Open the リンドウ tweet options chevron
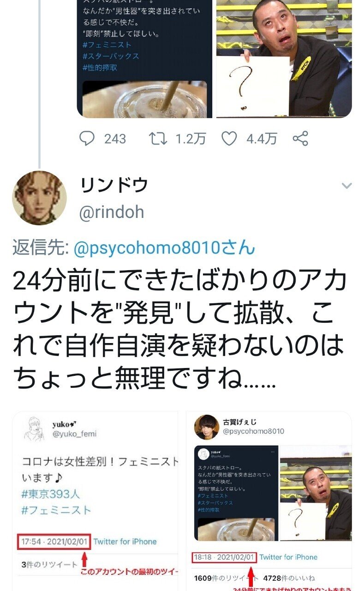This screenshot has width=364, height=591. [346, 186]
